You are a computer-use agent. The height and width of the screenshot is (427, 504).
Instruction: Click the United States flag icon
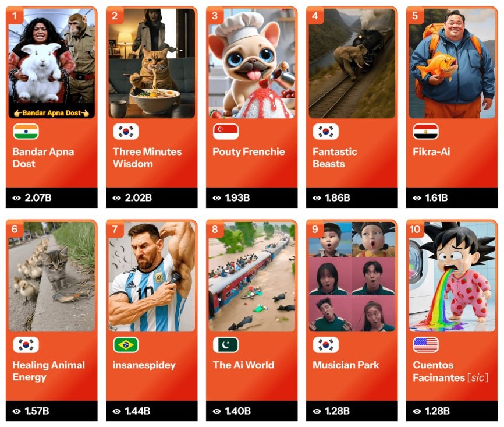pos(426,345)
